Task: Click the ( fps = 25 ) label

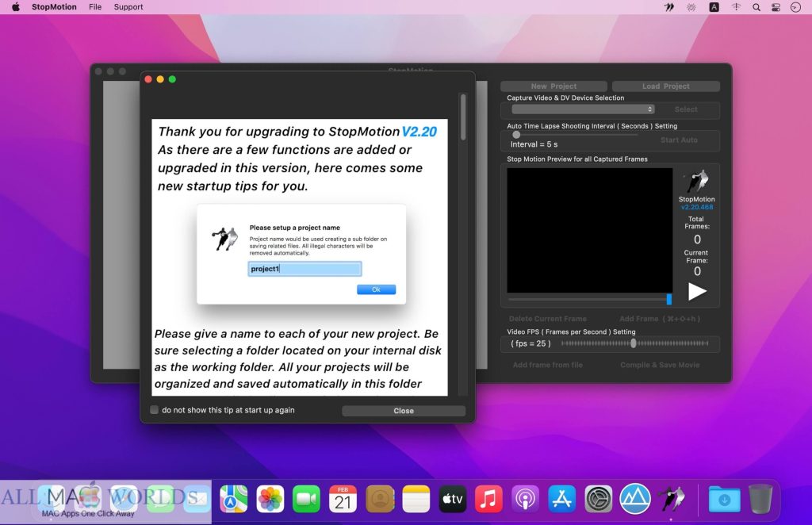Action: pyautogui.click(x=530, y=343)
